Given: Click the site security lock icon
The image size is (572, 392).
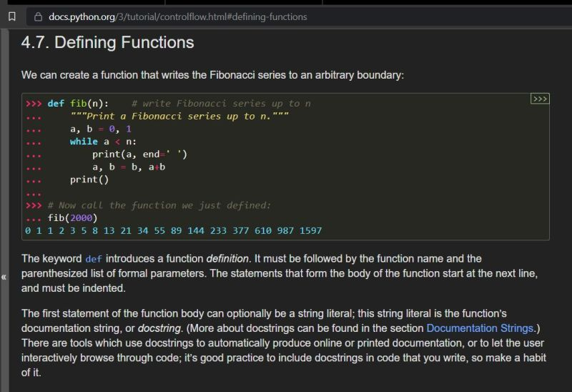Looking at the screenshot, I should 38,16.
